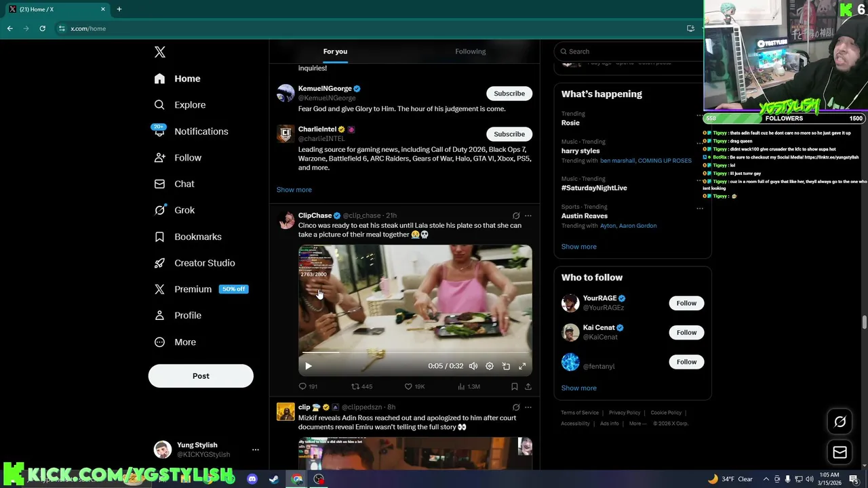This screenshot has height=488, width=868.
Task: Show more in What's happening
Action: [579, 247]
